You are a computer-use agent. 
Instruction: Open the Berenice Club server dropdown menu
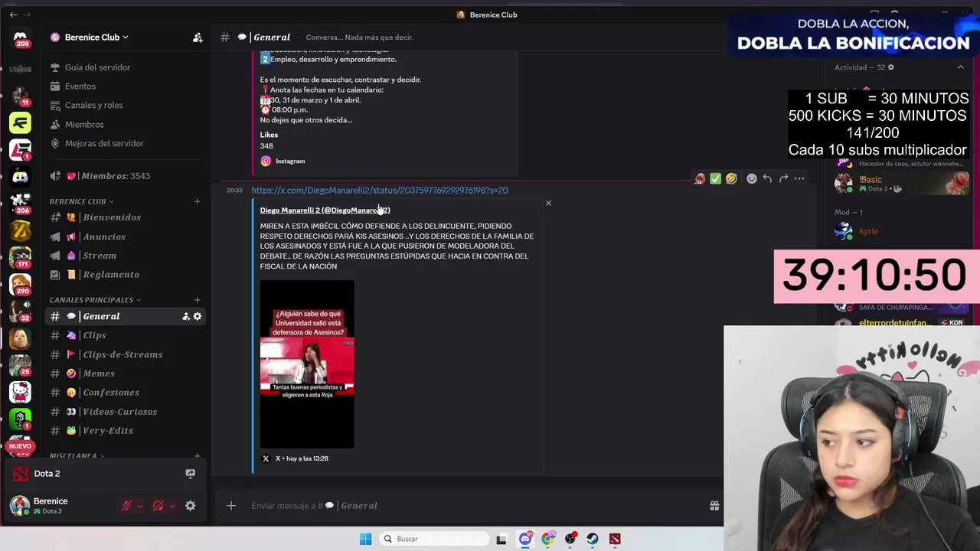(96, 37)
